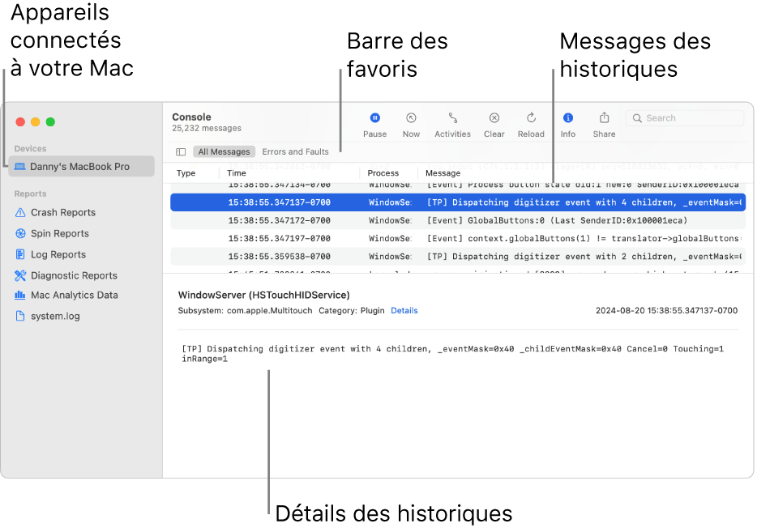Sort by the Message column header
This screenshot has height=532, width=757.
tap(443, 173)
